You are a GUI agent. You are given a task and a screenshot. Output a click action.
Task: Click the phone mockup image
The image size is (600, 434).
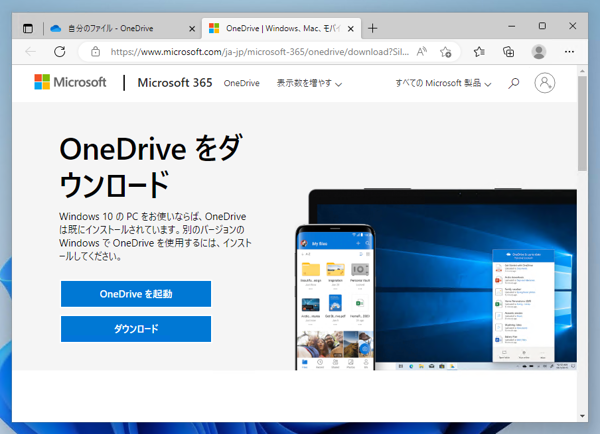pyautogui.click(x=335, y=297)
